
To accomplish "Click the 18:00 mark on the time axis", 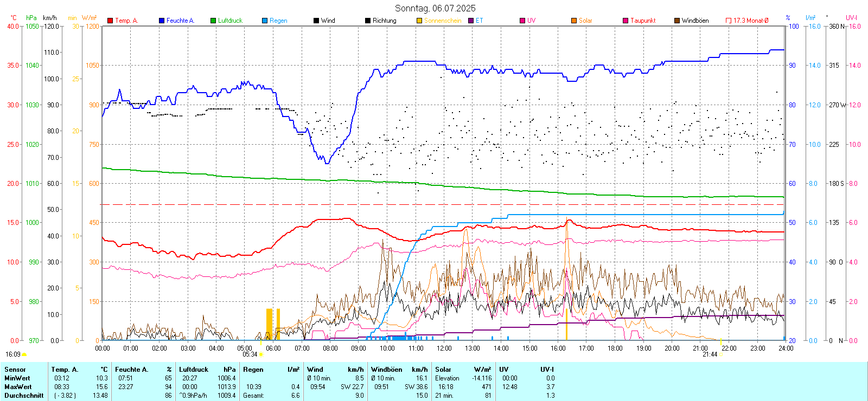I will point(615,348).
